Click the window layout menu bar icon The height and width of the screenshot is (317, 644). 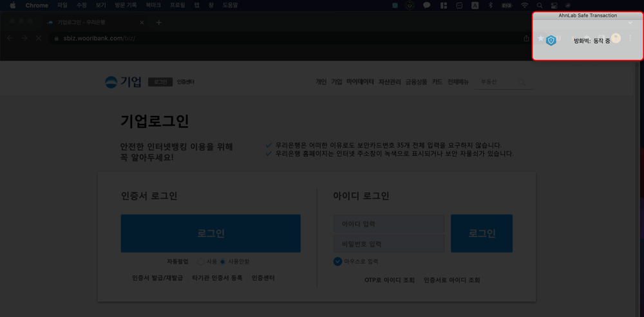click(444, 5)
